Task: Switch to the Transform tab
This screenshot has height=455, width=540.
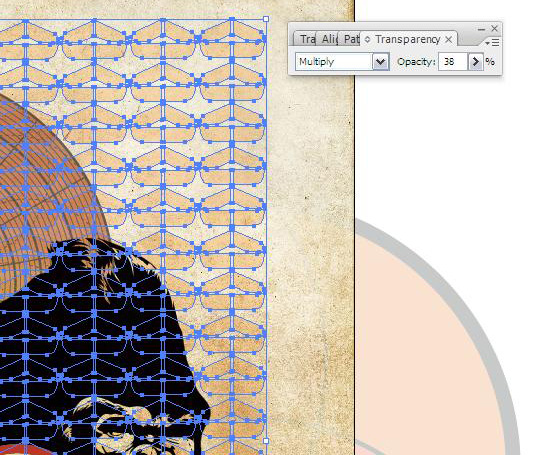Action: [305, 39]
